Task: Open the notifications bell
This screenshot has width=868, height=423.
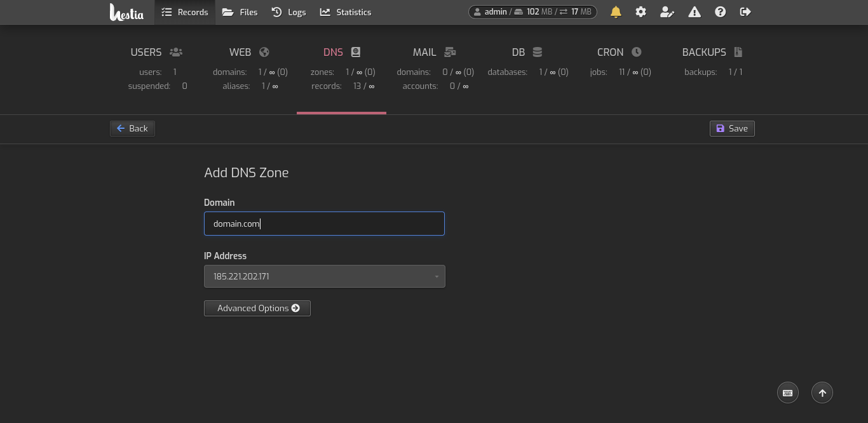Action: pyautogui.click(x=616, y=12)
